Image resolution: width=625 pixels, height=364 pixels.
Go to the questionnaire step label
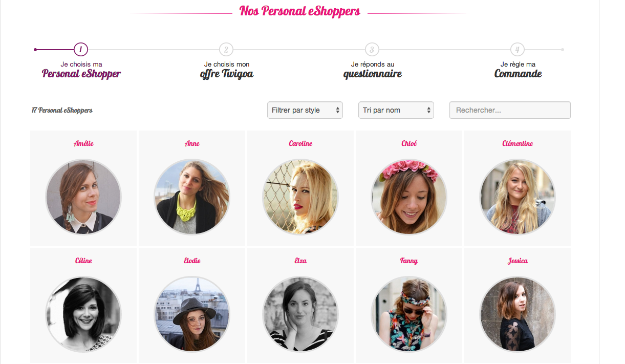click(x=372, y=74)
